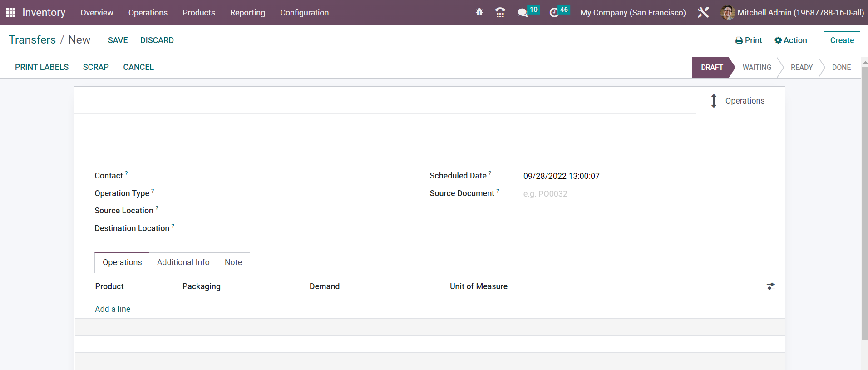Click Add a line link

coord(113,309)
